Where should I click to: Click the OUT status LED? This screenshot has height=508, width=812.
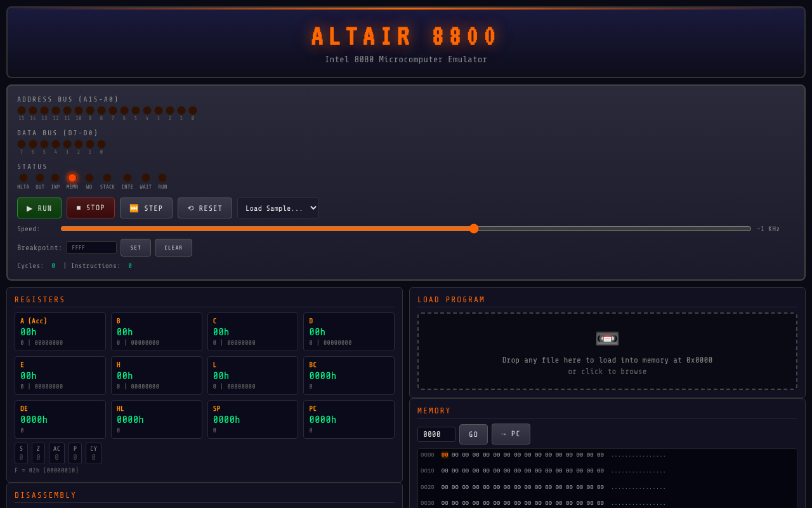click(40, 178)
